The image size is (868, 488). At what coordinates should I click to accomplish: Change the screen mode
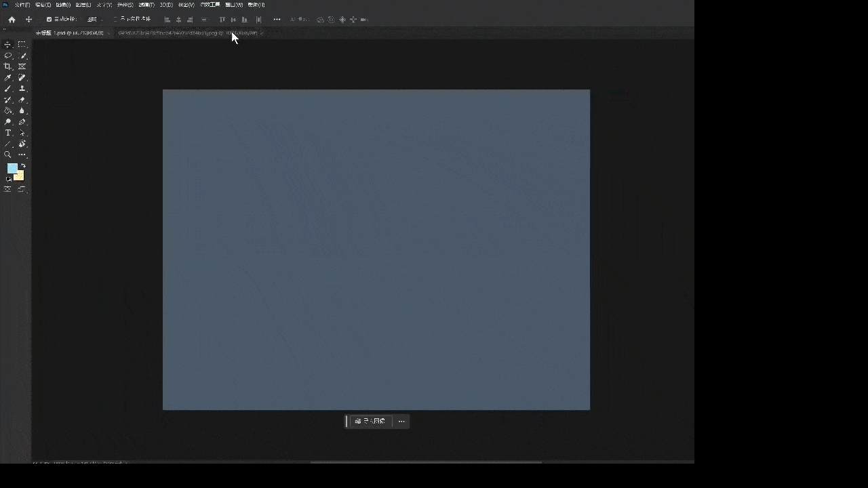point(22,189)
